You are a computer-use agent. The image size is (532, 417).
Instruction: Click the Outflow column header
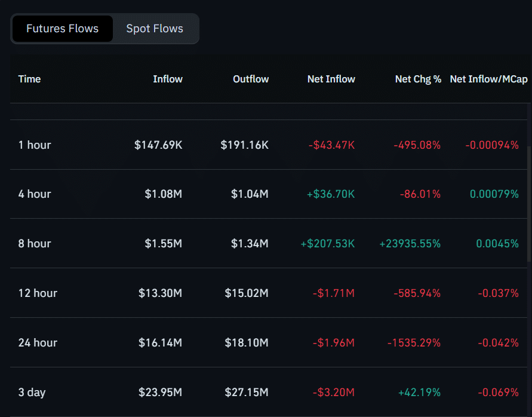[x=250, y=78]
